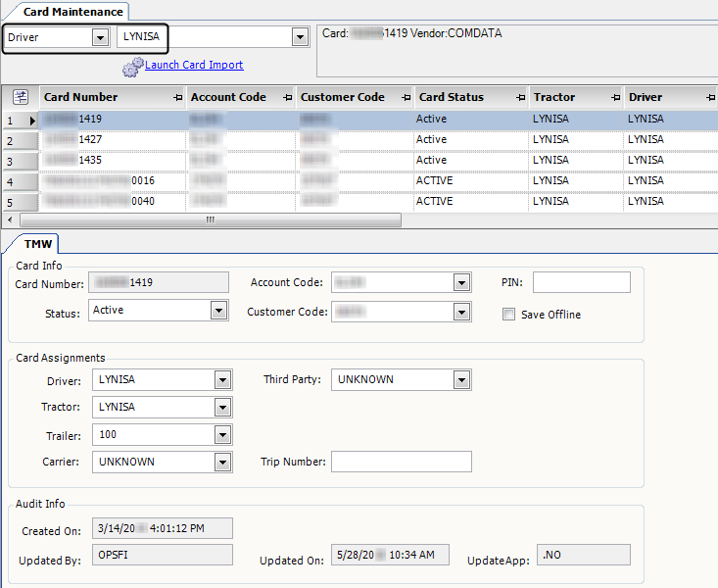Click the gear icon beside Launch Card Import

point(132,68)
